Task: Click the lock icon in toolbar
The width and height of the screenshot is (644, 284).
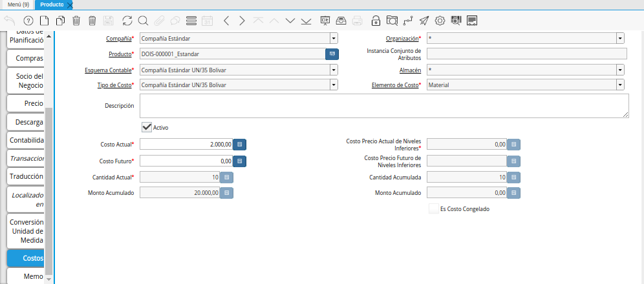Action: pos(376,21)
